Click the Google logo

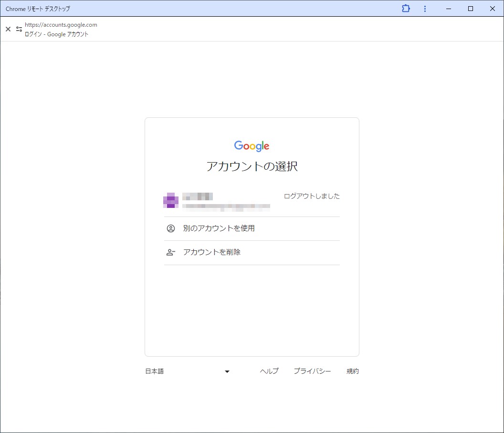(x=252, y=146)
